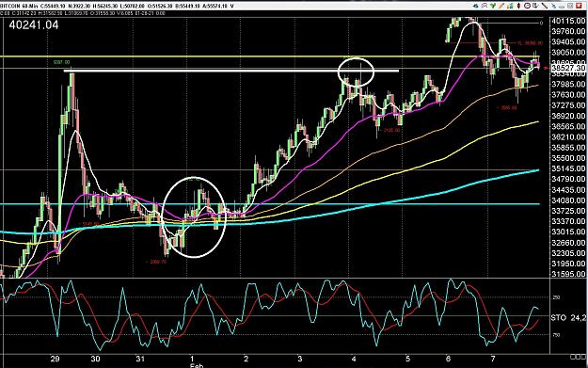
Task: Click the date label 2 on time axis
Action: [x=246, y=359]
